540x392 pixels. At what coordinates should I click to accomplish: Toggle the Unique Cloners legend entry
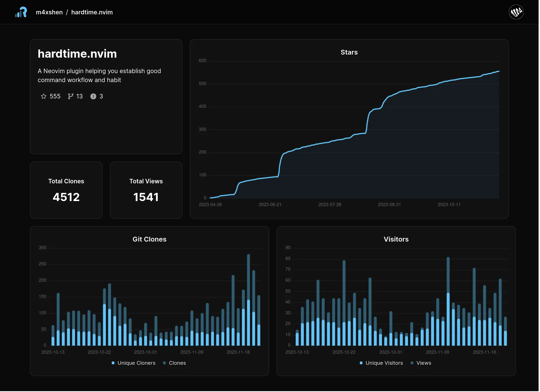click(134, 364)
